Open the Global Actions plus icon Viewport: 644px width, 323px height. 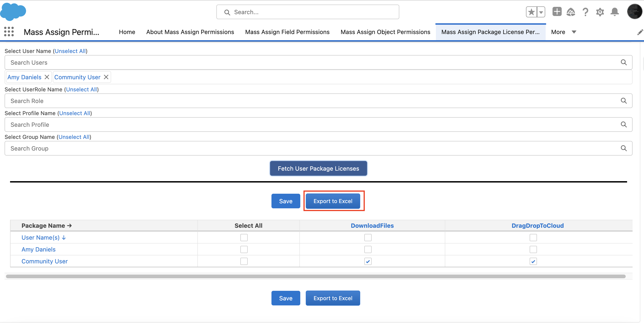point(557,12)
